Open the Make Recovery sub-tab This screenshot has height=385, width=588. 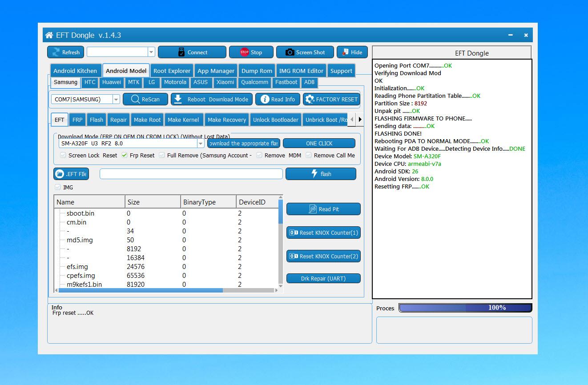point(227,120)
